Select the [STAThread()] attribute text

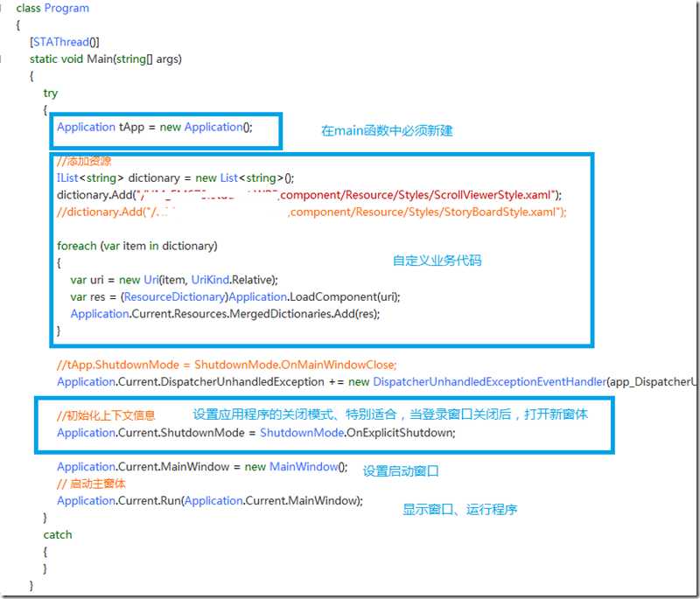65,42
